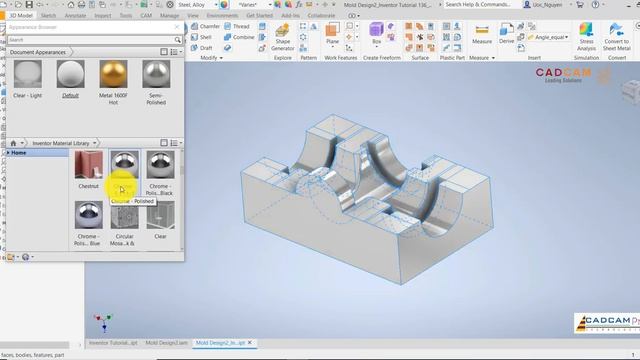Screen dimensions: 640x360
Task: Open the CAM ribbon tab
Action: click(x=146, y=16)
